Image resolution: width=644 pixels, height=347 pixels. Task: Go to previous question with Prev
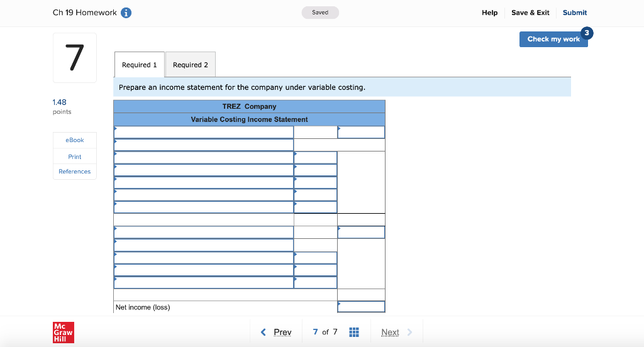pos(277,332)
